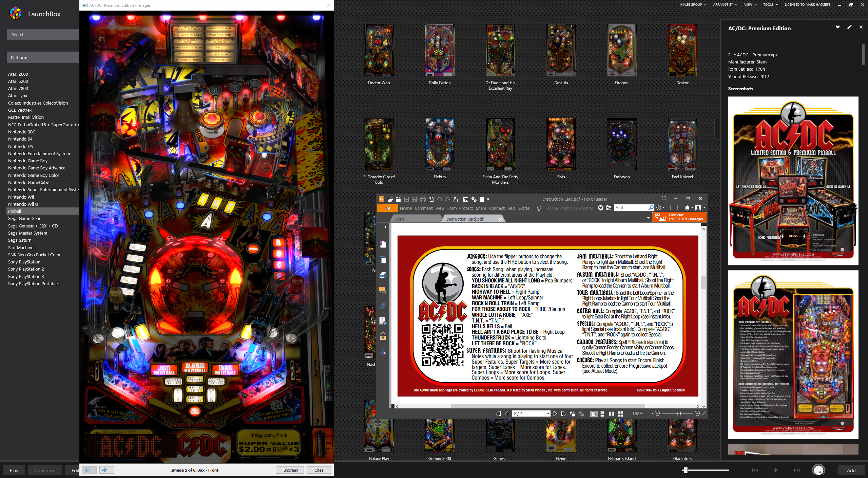Select Nintendo 64 platform in sidebar

20,139
